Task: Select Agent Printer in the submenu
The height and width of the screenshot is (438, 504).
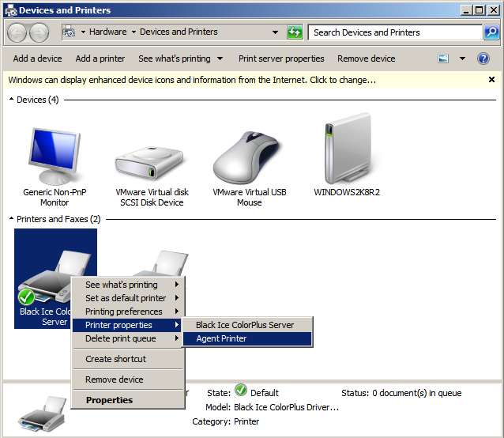Action: tap(247, 338)
